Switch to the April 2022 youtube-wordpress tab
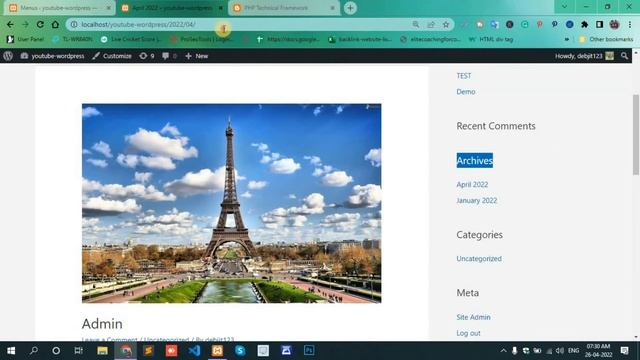Screen dimensions: 640x360 (171, 8)
